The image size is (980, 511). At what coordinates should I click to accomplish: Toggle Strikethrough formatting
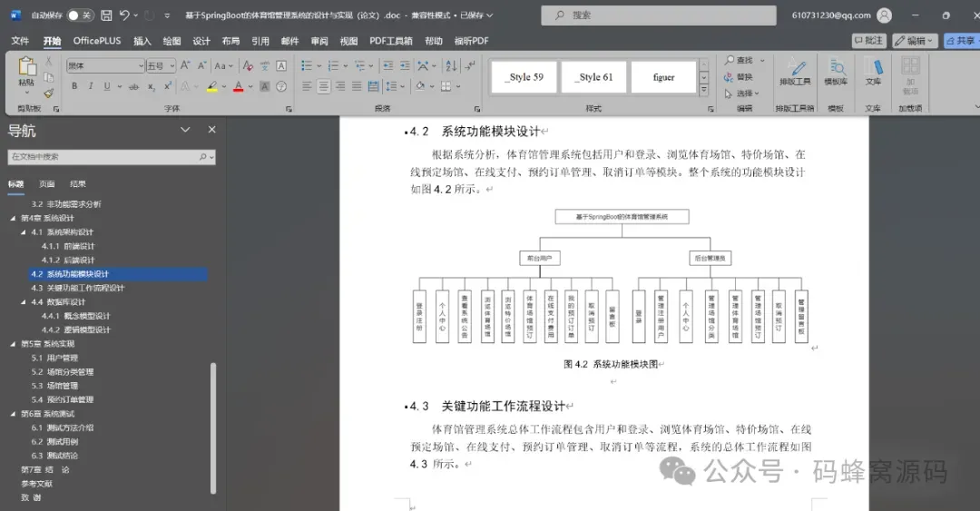[x=133, y=86]
